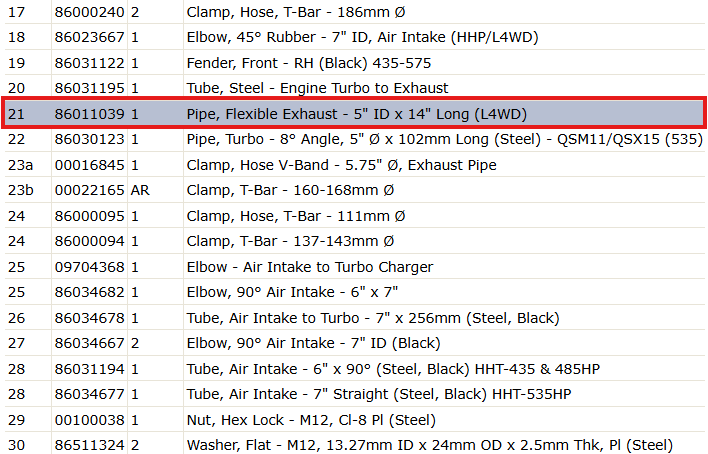This screenshot has width=708, height=454.
Task: Select Clamp, Hose, T-Bar - 111mm row
Action: point(354,215)
